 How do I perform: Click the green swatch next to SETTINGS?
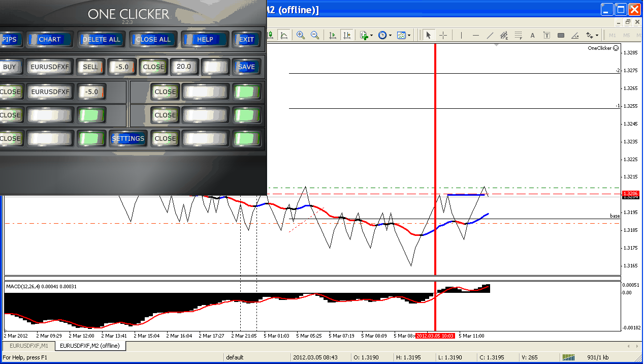pos(91,138)
